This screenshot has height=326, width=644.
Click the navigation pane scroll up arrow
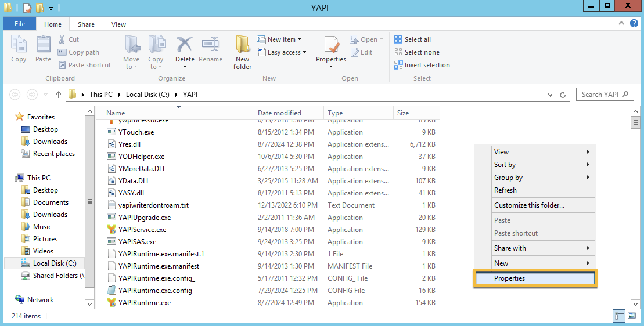point(90,111)
